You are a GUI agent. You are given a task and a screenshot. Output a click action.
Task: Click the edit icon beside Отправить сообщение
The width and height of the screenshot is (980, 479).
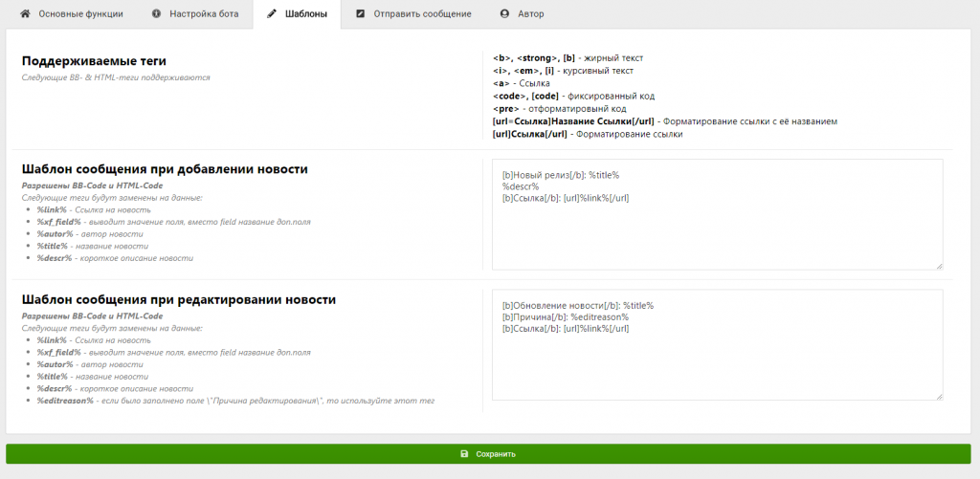point(360,14)
